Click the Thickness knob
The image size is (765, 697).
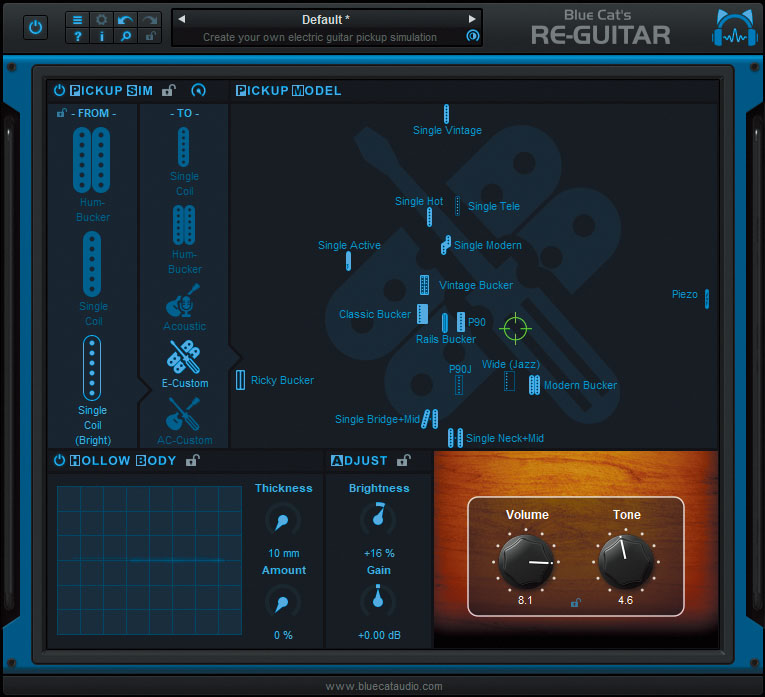pos(282,521)
